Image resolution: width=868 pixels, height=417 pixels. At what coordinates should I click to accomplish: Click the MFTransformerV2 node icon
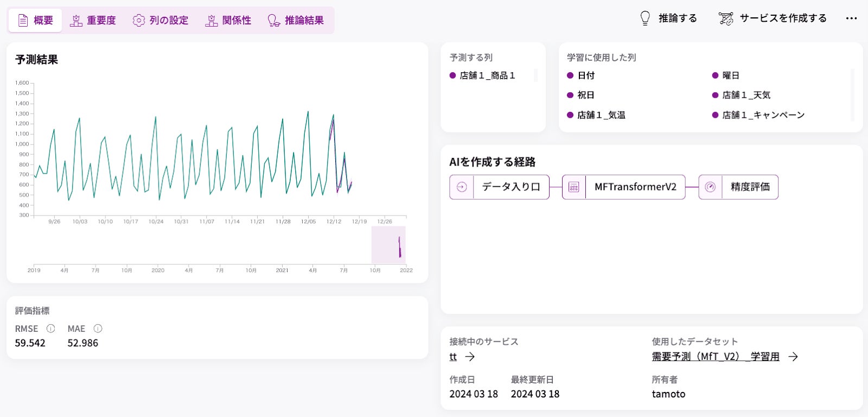click(574, 187)
